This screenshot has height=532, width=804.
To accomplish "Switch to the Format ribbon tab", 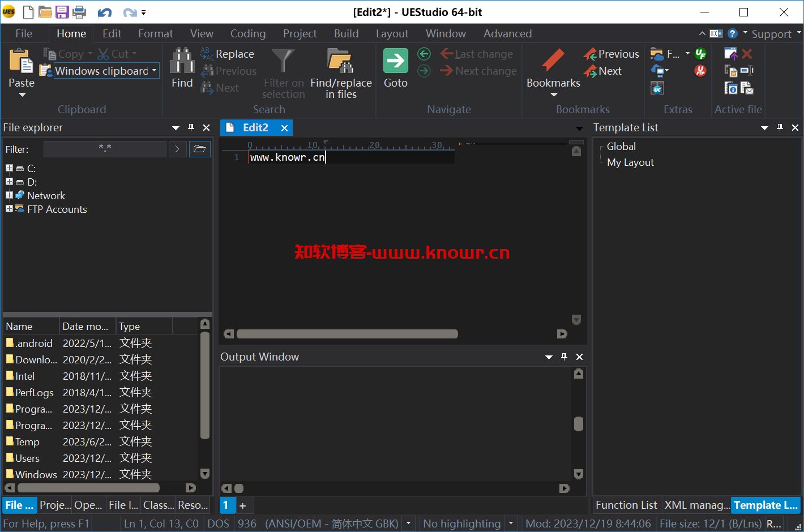I will pyautogui.click(x=156, y=33).
